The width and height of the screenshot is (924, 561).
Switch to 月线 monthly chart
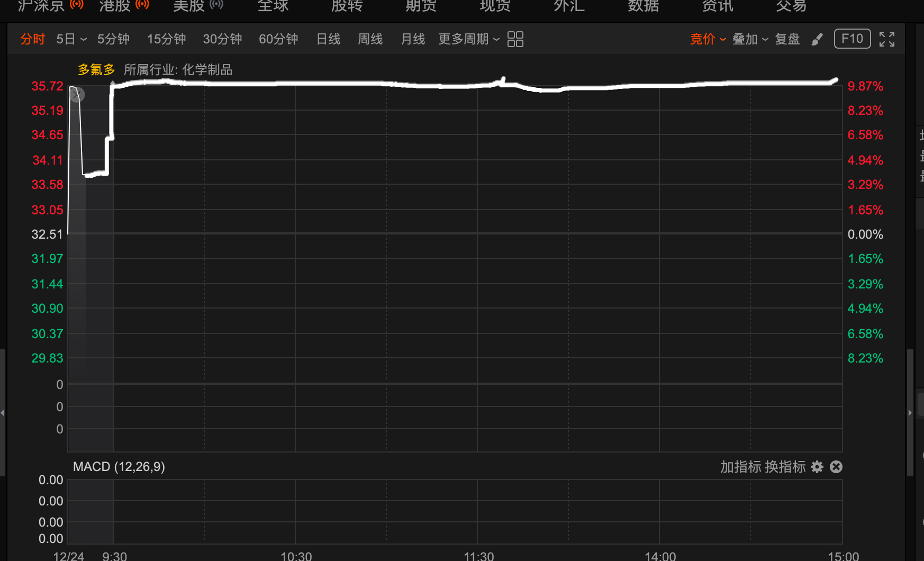413,39
